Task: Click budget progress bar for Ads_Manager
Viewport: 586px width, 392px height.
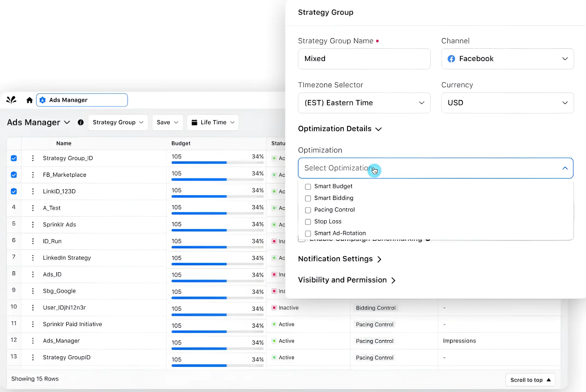Action: tap(218, 349)
